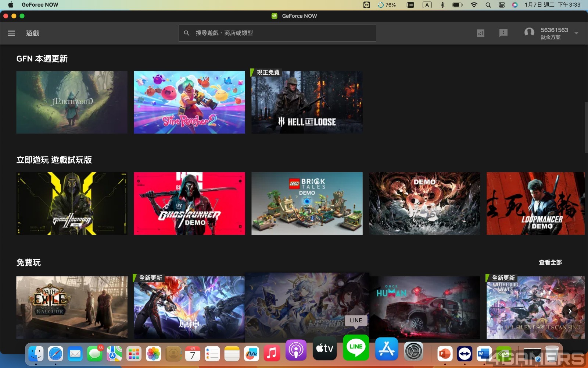Open PowerPoint in the Dock
Screen dimensions: 588x368
tap(445, 354)
